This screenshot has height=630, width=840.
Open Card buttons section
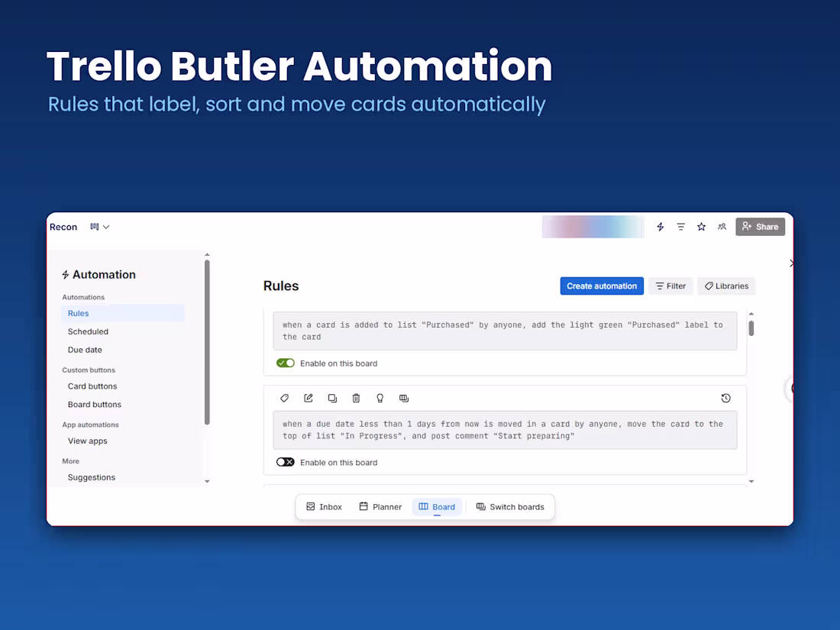(x=92, y=386)
